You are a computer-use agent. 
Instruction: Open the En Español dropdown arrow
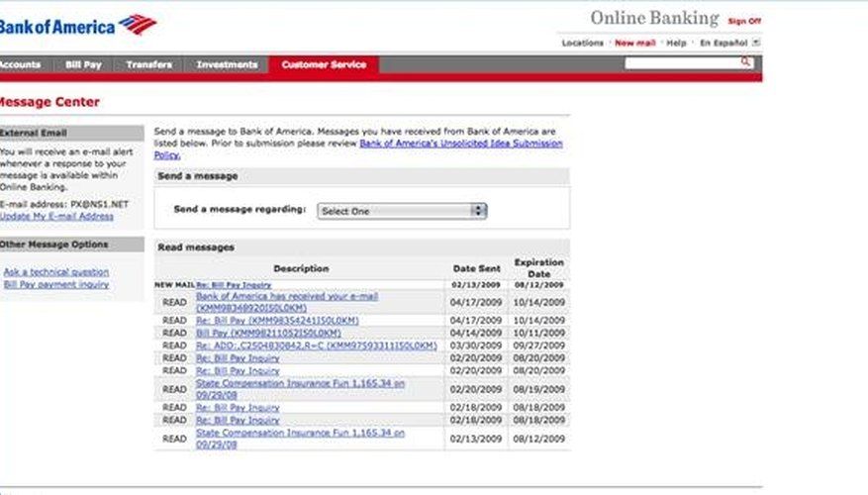756,43
